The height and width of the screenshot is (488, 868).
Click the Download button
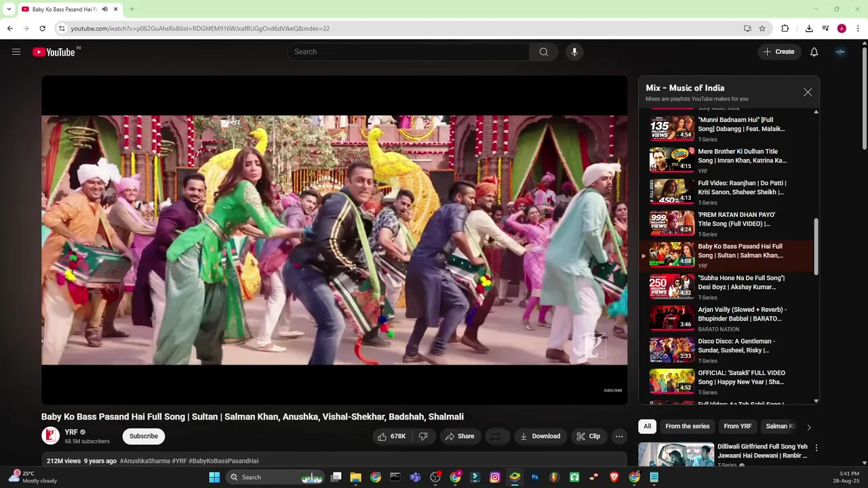pyautogui.click(x=540, y=436)
